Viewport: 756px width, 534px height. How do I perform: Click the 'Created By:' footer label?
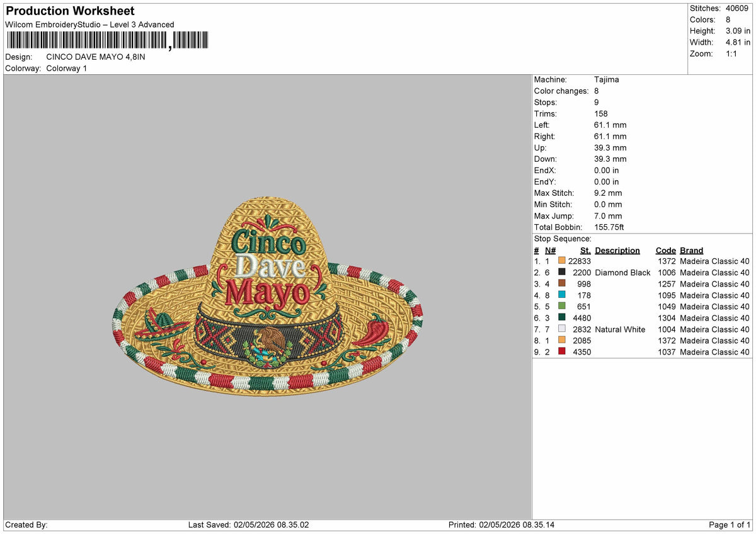pyautogui.click(x=26, y=525)
